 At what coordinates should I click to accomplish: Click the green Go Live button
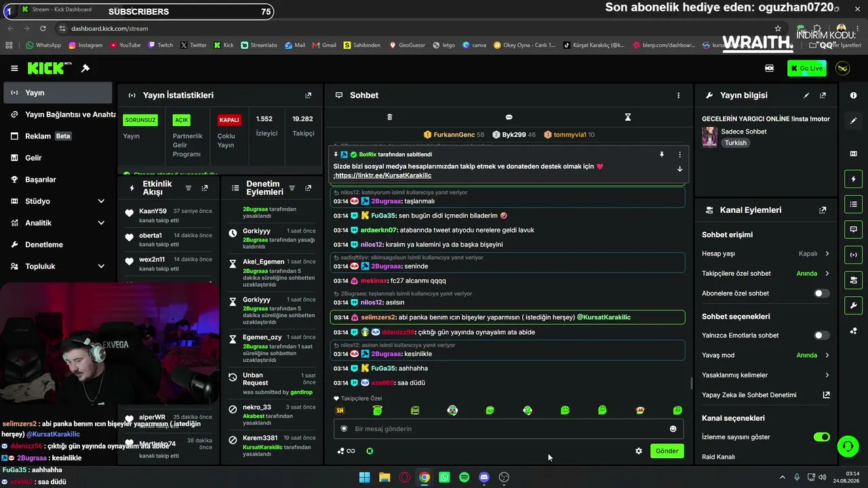[807, 68]
